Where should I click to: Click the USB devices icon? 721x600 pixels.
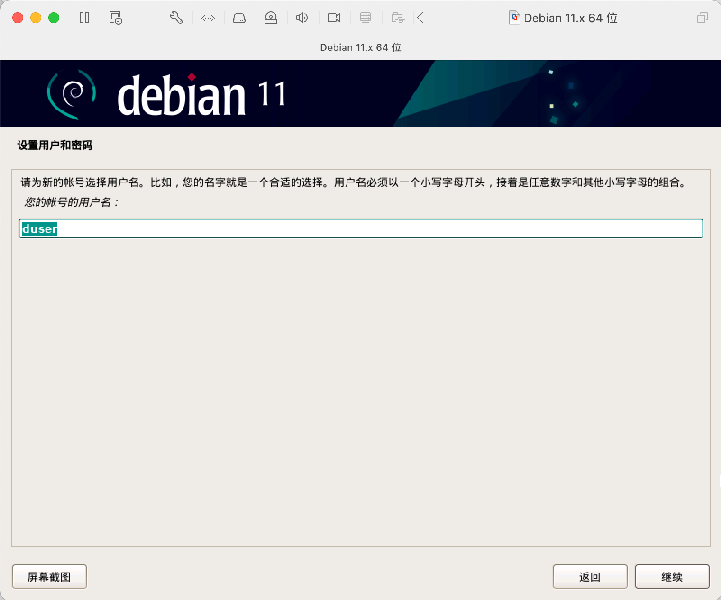click(366, 18)
